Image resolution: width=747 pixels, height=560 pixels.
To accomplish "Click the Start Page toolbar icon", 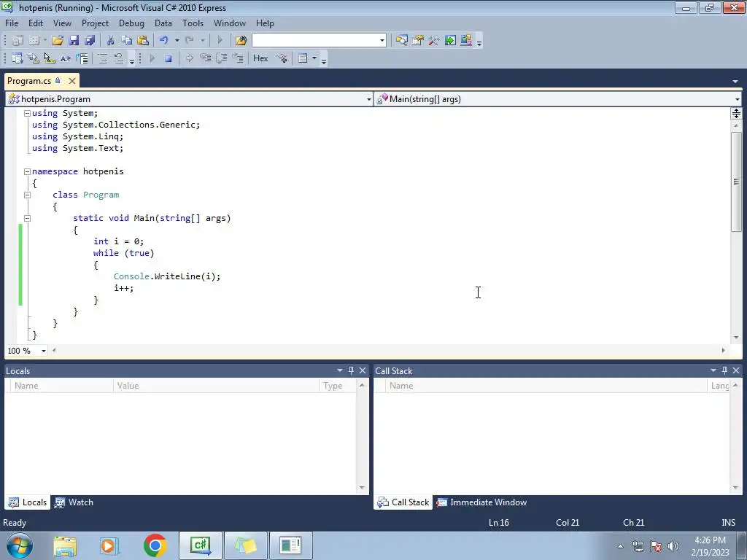I will (x=449, y=41).
